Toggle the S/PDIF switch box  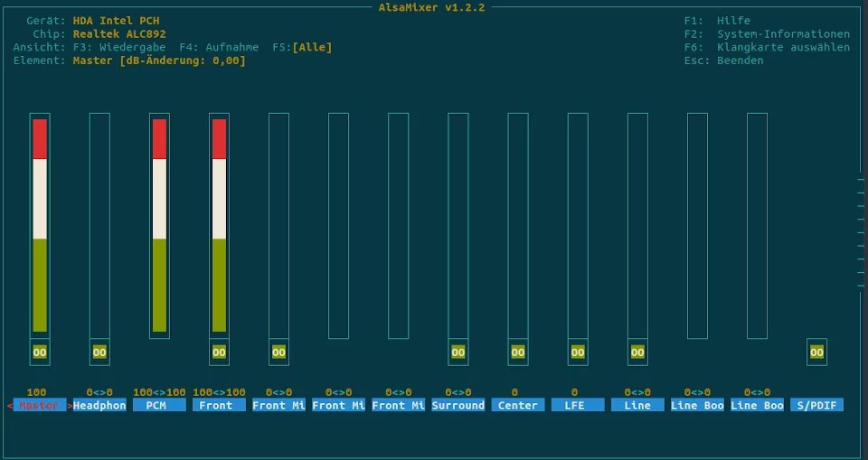coord(817,352)
